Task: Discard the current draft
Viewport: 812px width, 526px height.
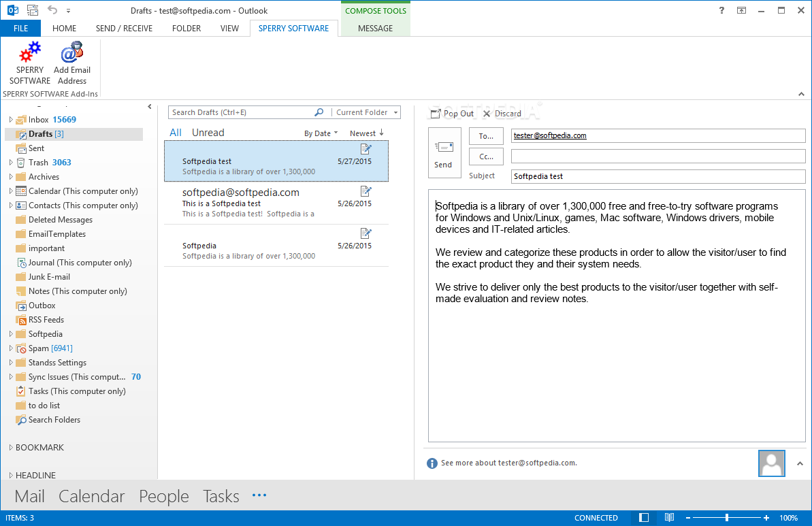Action: coord(502,114)
